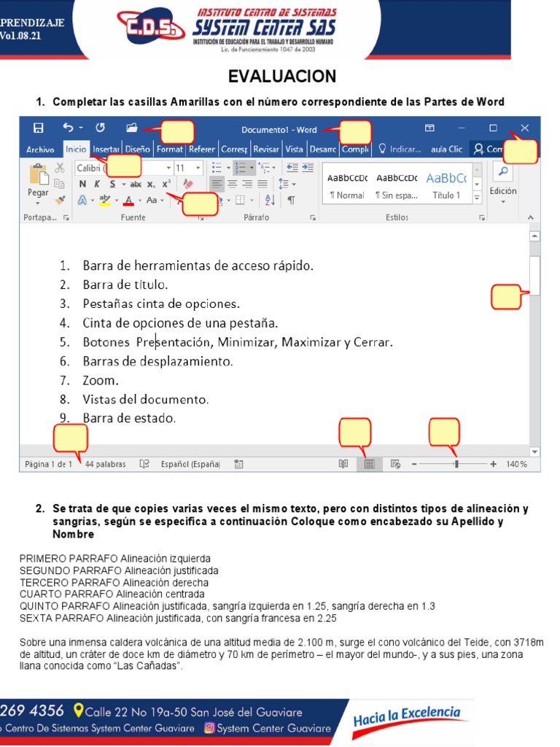Image resolution: width=560 pixels, height=747 pixels.
Task: Toggle superscript x² formatting
Action: [x=166, y=184]
